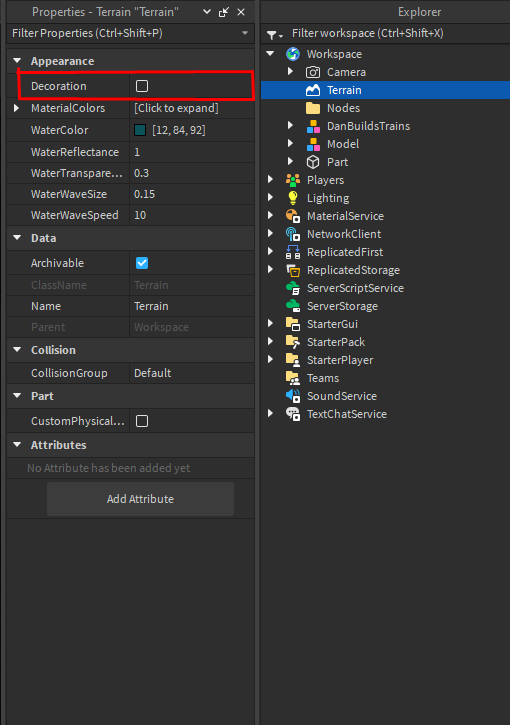
Task: Click the ServerScriptService cloud icon
Action: click(293, 288)
